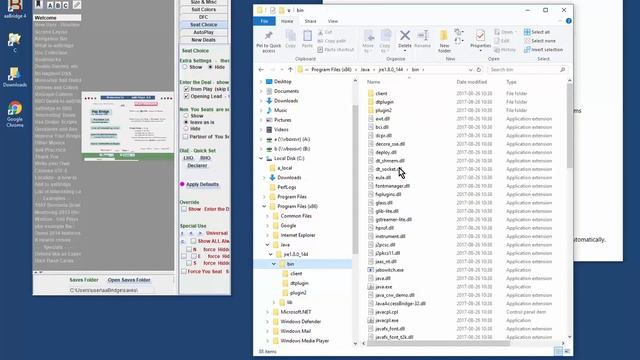Toggle the Opening Lead checkbox
The image size is (640, 360).
[187, 96]
